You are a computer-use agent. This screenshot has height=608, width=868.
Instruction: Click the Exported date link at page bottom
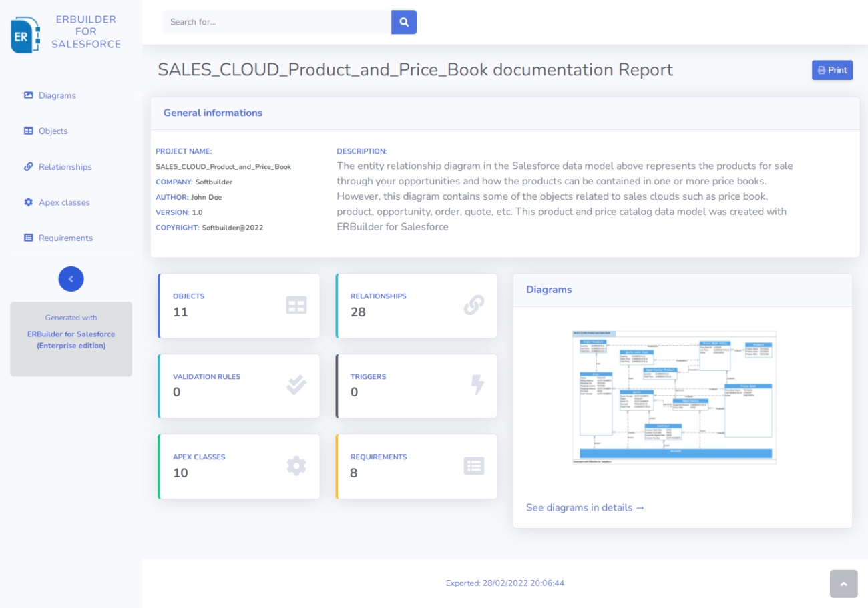point(505,583)
